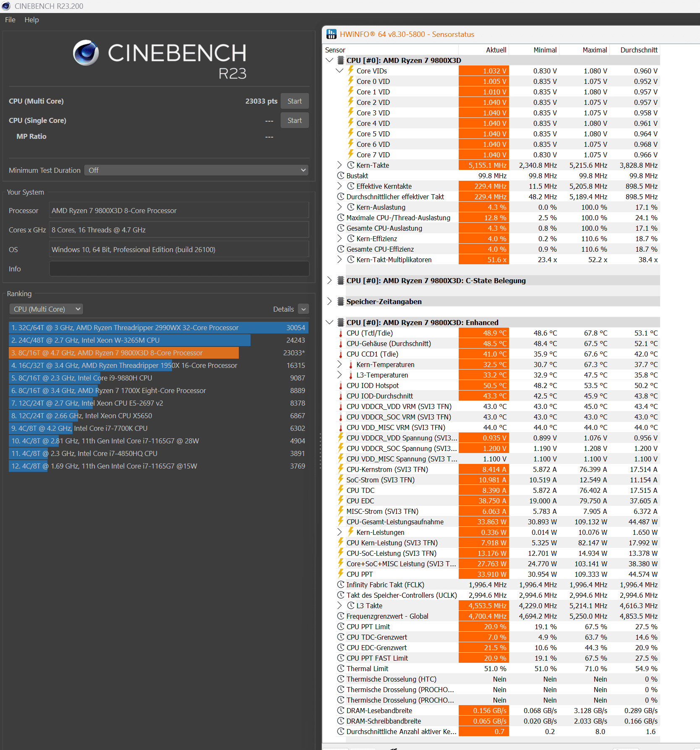Open the Minimum Test Duration dropdown

196,170
